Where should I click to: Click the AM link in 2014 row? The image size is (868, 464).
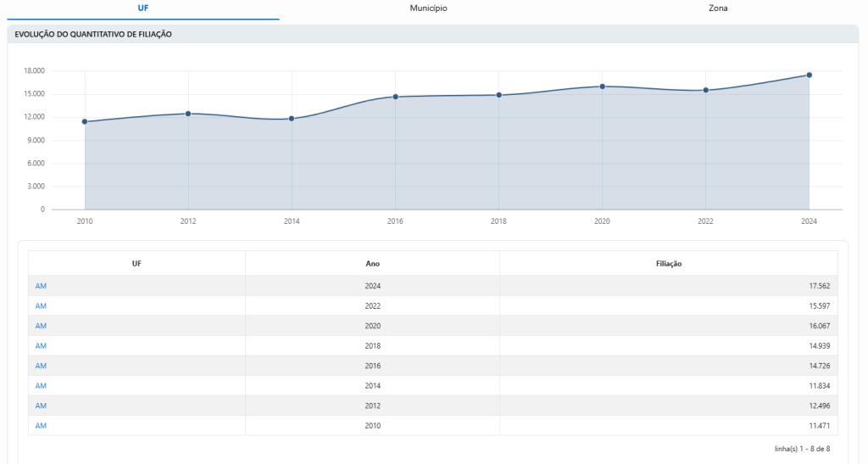[41, 386]
